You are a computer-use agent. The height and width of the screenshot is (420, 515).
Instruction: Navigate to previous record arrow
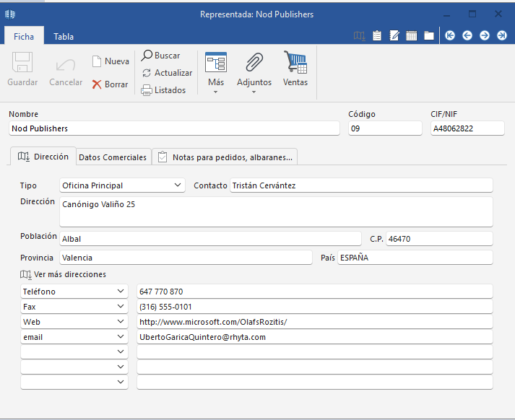tap(467, 35)
